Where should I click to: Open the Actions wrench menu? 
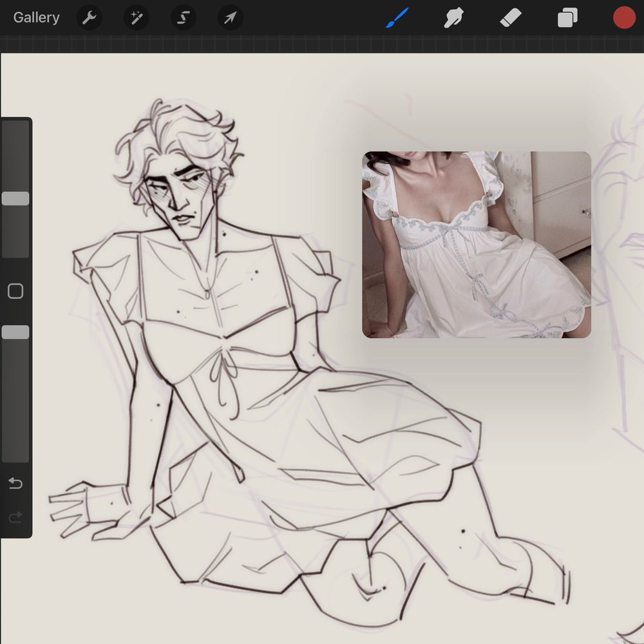(89, 17)
